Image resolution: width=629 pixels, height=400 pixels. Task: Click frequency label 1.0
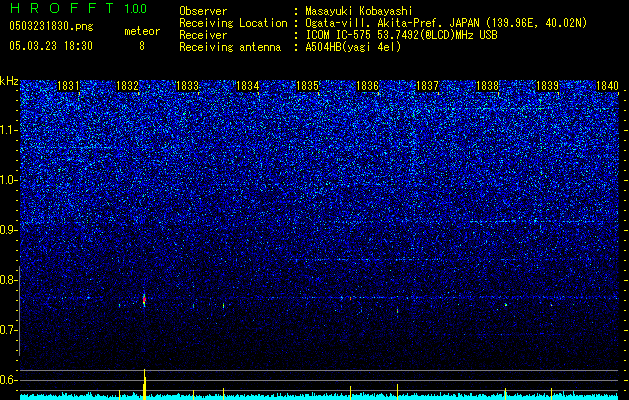tap(9, 180)
